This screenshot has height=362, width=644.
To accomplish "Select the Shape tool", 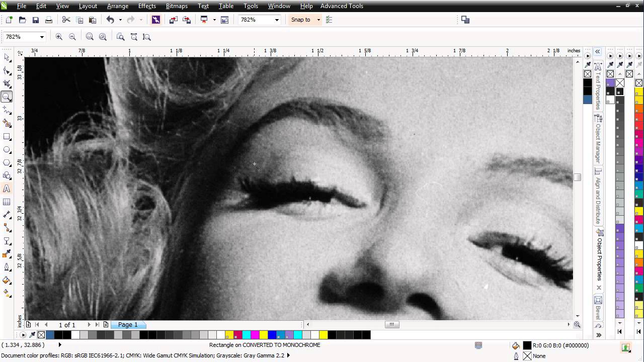I will [7, 71].
